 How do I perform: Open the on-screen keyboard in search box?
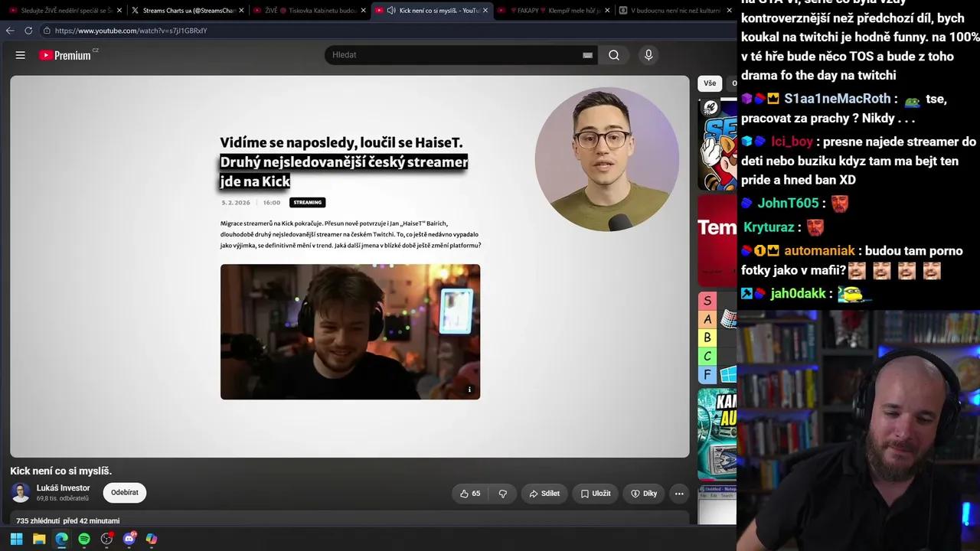pos(587,55)
